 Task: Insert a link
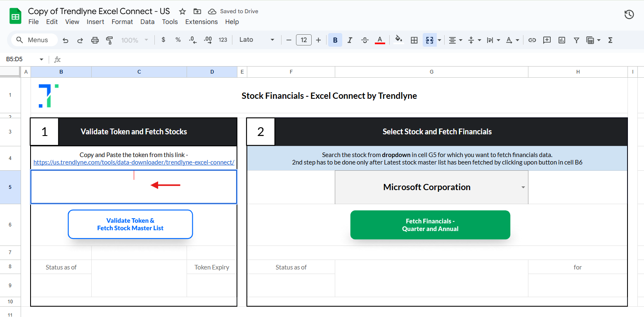[x=532, y=40]
